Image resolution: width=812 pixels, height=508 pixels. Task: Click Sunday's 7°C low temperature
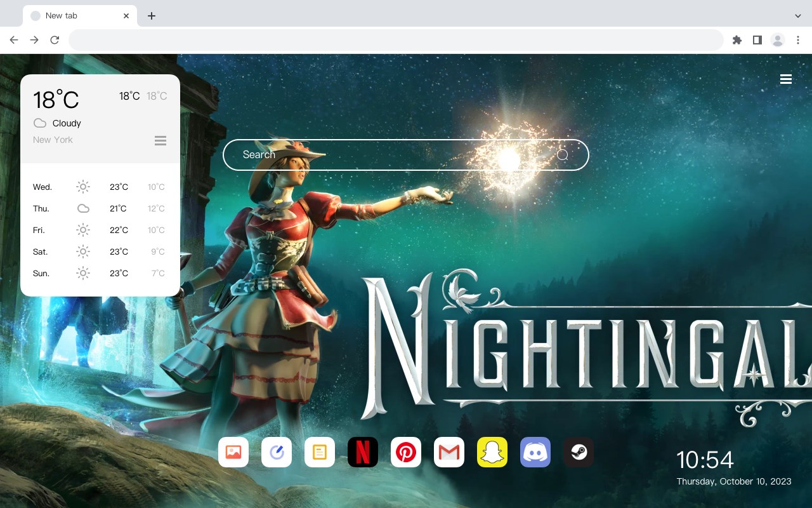click(158, 273)
